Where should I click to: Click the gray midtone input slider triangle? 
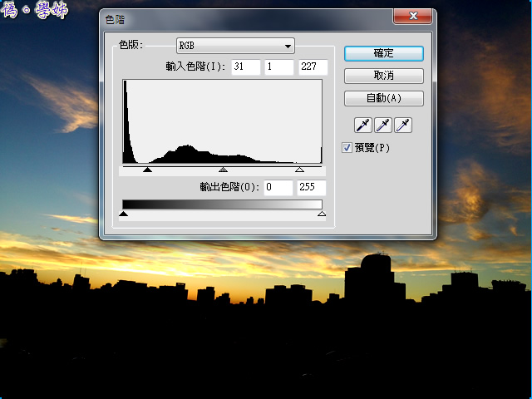223,170
